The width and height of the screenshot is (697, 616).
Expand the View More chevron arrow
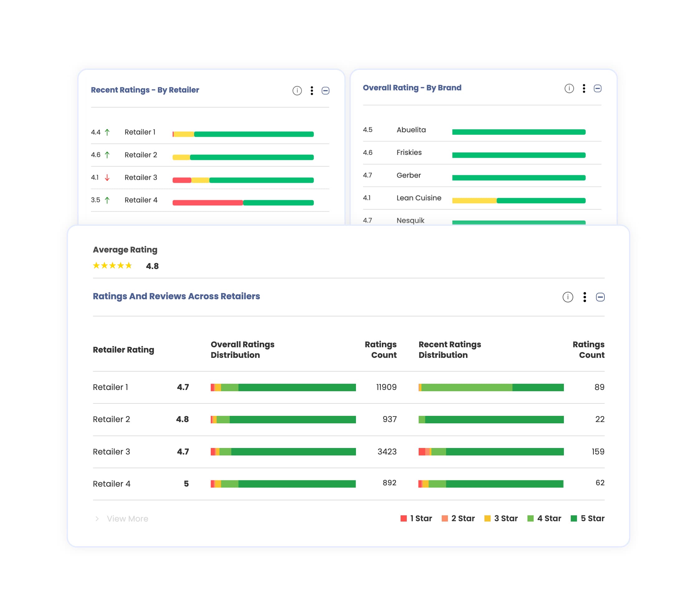[x=97, y=518]
